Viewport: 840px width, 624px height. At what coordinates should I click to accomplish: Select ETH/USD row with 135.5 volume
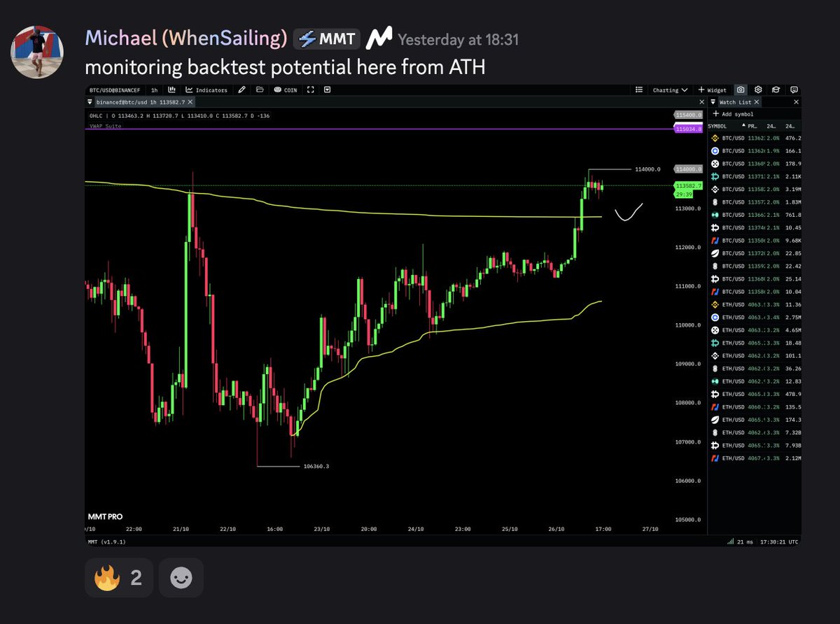(755, 407)
